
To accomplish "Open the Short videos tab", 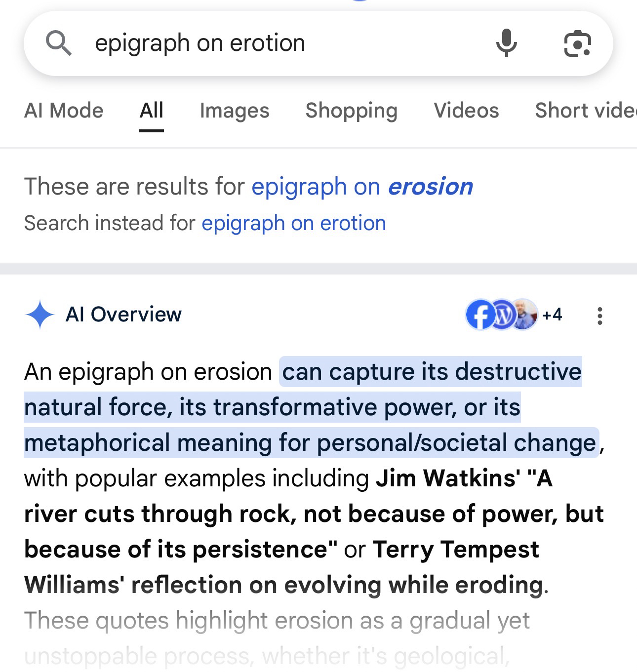I will 585,111.
